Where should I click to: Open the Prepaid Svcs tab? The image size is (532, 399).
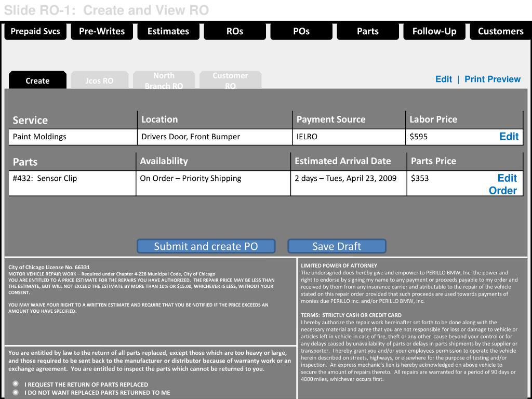point(35,31)
